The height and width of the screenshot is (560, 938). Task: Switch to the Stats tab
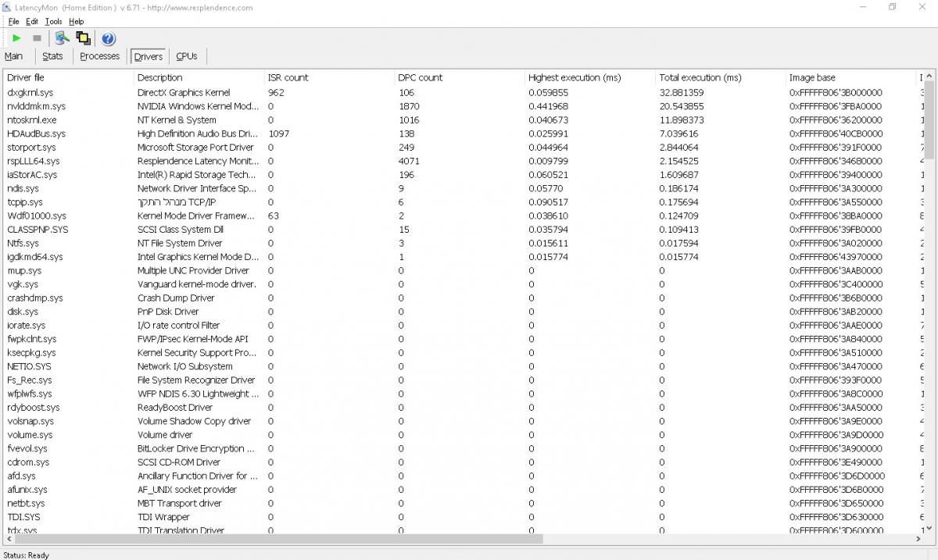click(x=52, y=56)
